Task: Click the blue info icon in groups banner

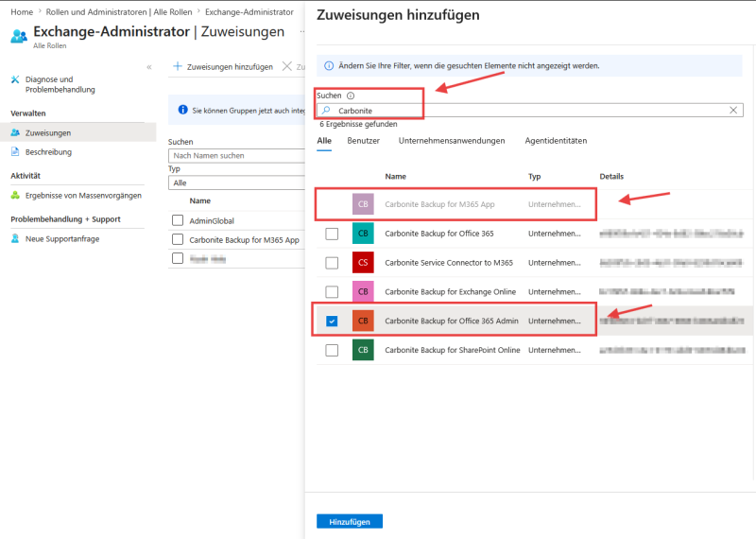Action: click(182, 110)
